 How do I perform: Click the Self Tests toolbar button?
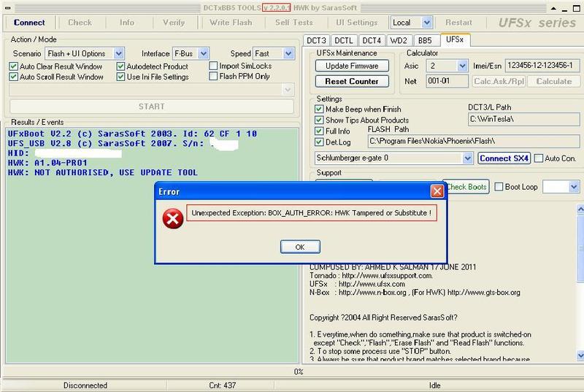pos(294,23)
